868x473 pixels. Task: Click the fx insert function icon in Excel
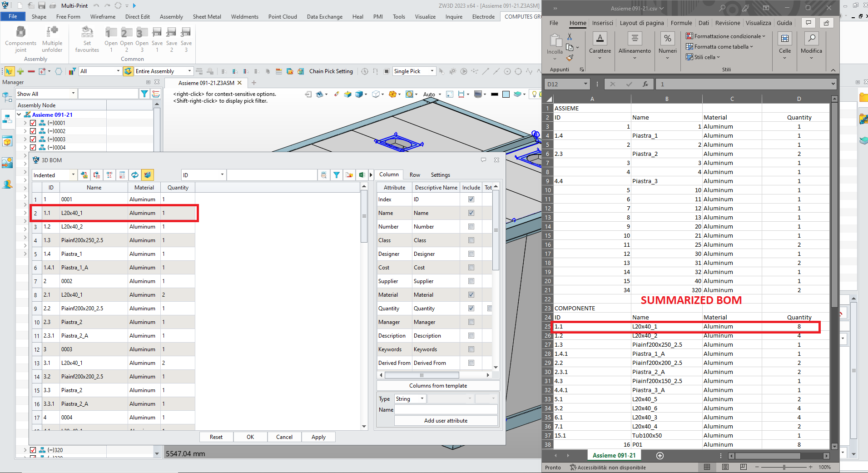645,84
